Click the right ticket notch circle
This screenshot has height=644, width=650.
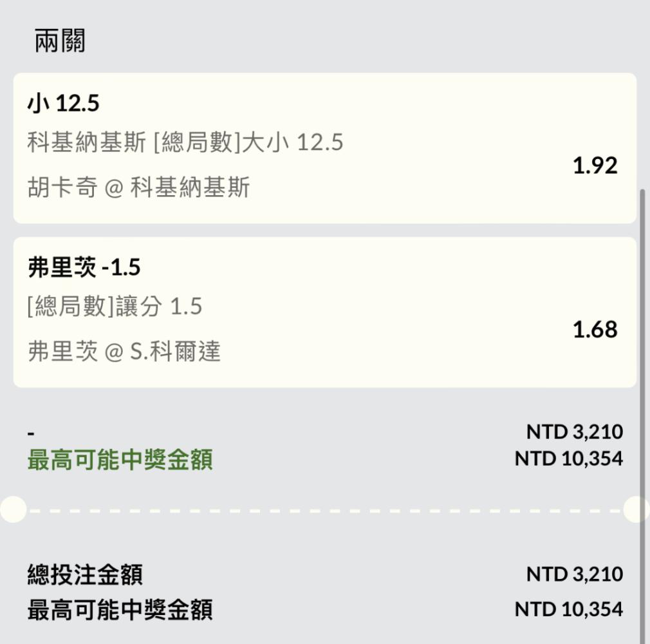pyautogui.click(x=636, y=509)
